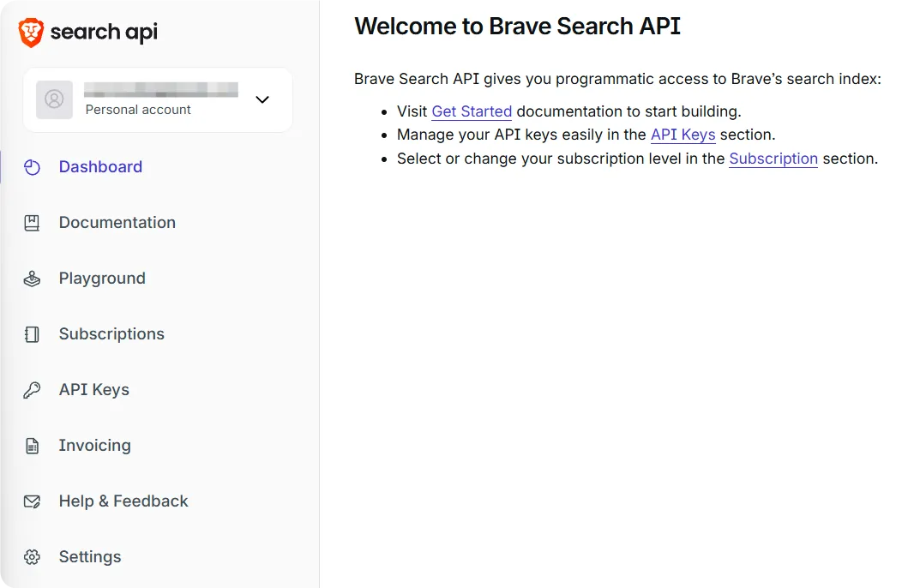The image size is (908, 588).
Task: Click the Brave lion logo icon
Action: [x=31, y=31]
